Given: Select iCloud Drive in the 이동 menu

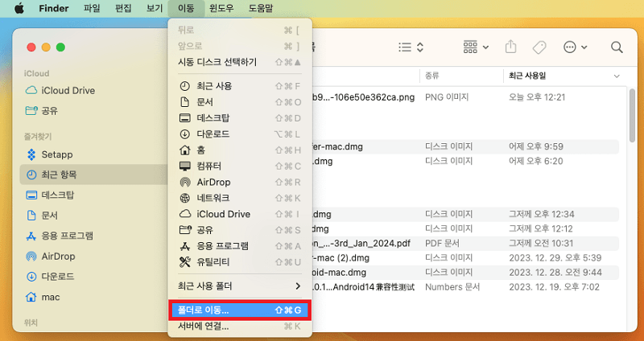Looking at the screenshot, I should click(240, 214).
